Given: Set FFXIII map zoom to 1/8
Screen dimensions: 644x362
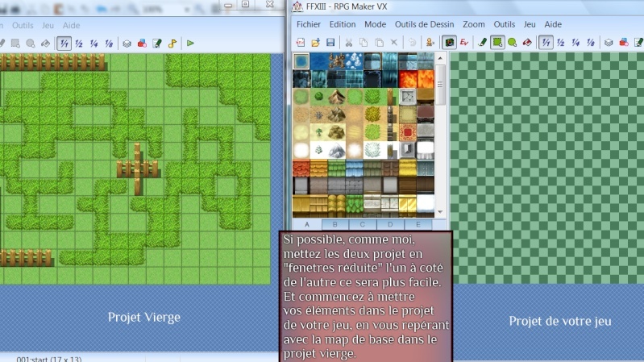Looking at the screenshot, I should (x=591, y=43).
